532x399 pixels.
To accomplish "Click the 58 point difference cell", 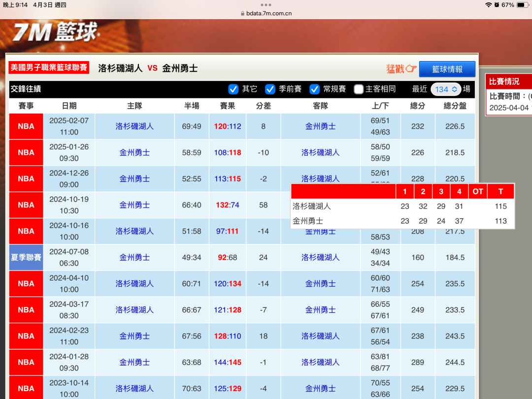I will click(x=263, y=205).
